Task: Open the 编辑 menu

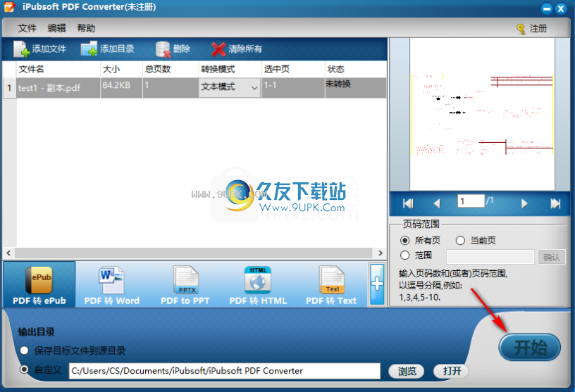Action: [57, 28]
